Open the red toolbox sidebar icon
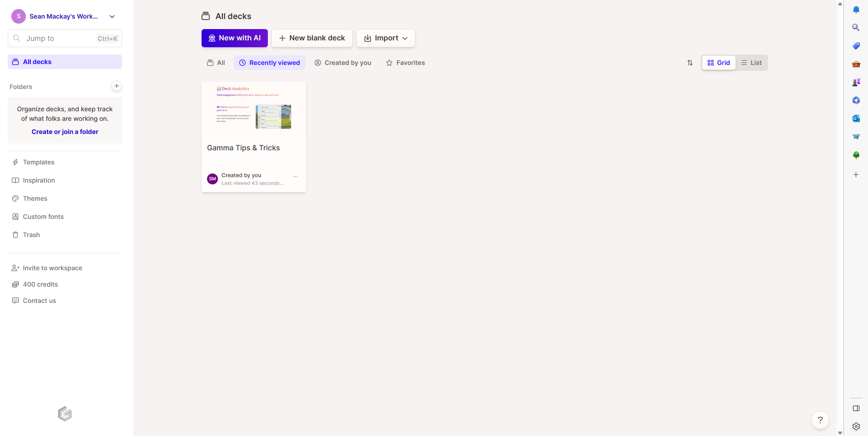 click(x=856, y=64)
